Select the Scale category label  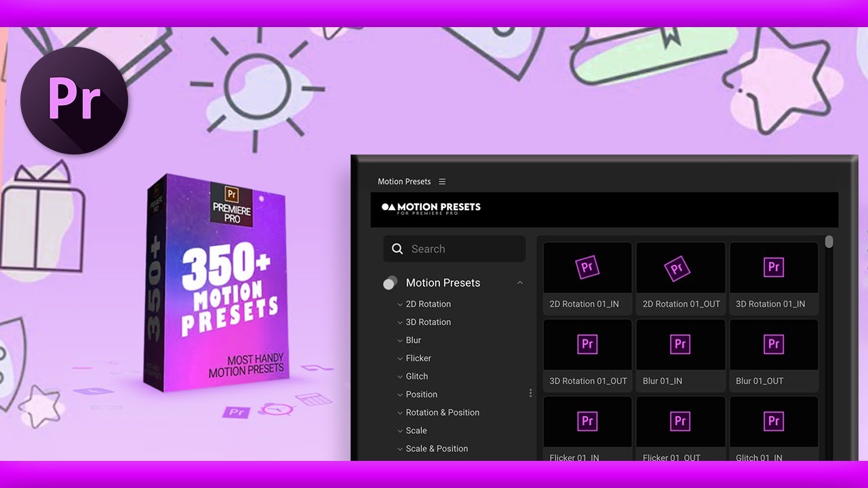click(x=416, y=430)
